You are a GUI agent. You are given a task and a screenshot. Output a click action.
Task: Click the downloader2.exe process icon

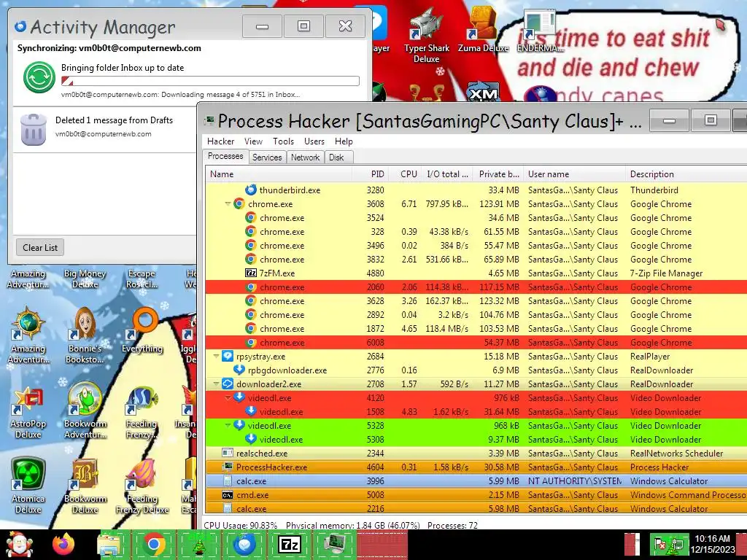coord(228,384)
